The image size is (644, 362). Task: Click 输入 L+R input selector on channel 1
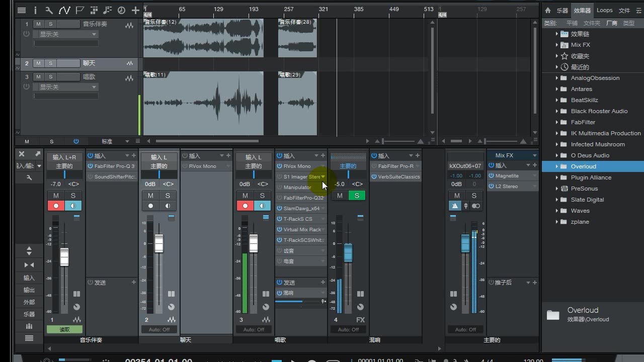click(64, 157)
